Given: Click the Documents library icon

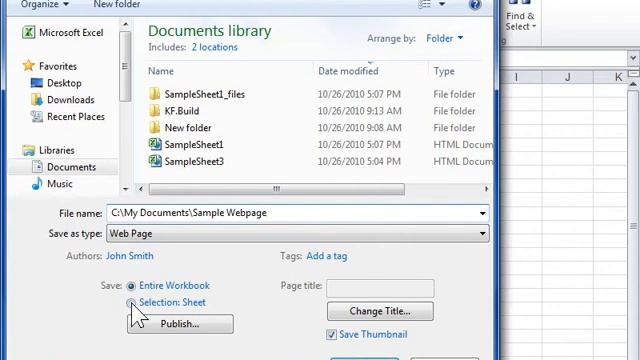Looking at the screenshot, I should tap(37, 167).
